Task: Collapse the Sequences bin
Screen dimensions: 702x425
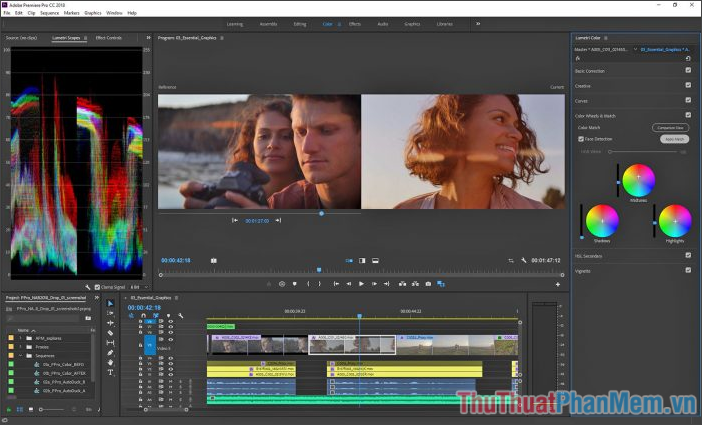Action: [x=21, y=356]
